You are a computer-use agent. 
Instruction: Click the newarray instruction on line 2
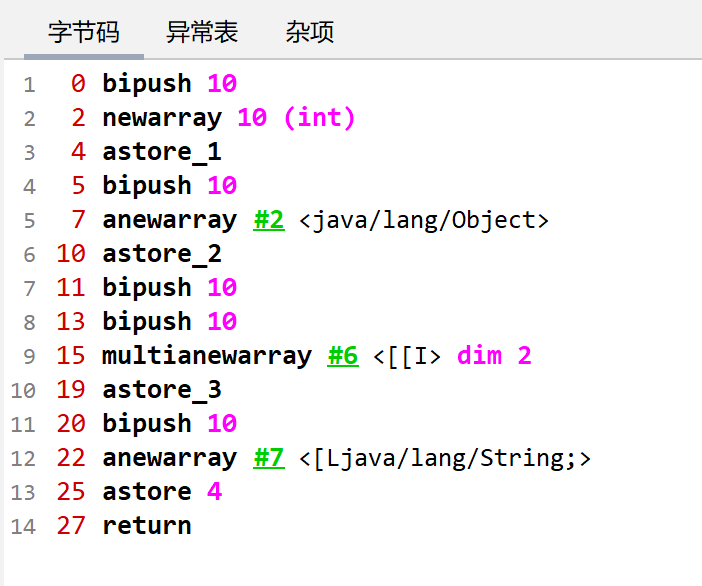click(x=161, y=118)
